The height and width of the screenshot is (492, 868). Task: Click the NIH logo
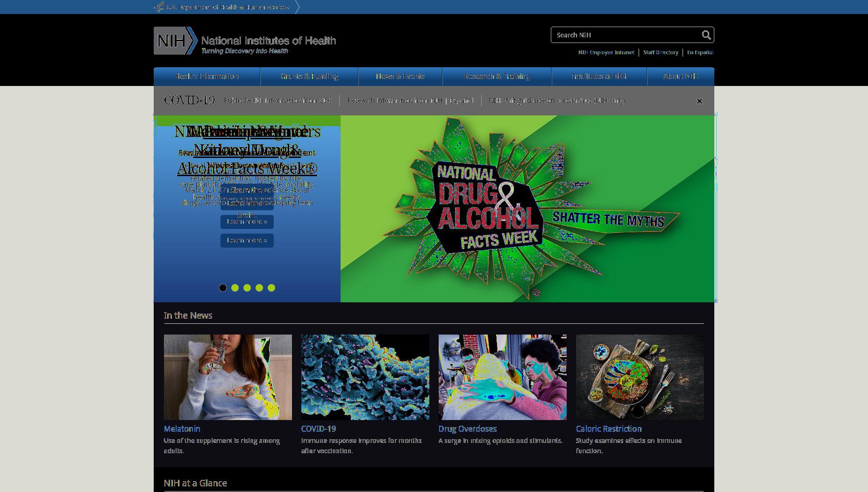click(x=176, y=41)
